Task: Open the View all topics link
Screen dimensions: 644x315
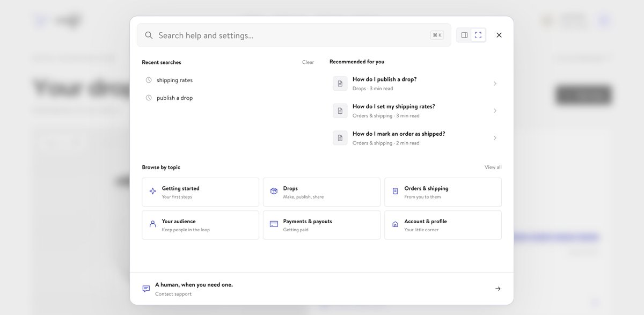Action: [x=493, y=167]
